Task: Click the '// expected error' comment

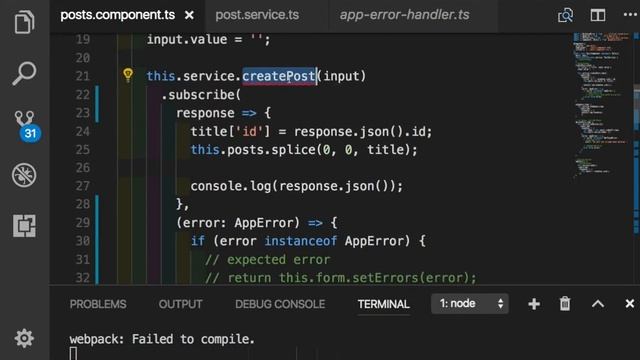Action: [268, 260]
